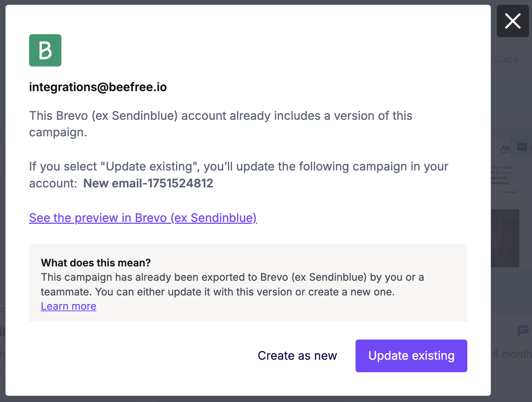Click the What does this mean? heading
Image resolution: width=532 pixels, height=402 pixels.
pos(96,263)
